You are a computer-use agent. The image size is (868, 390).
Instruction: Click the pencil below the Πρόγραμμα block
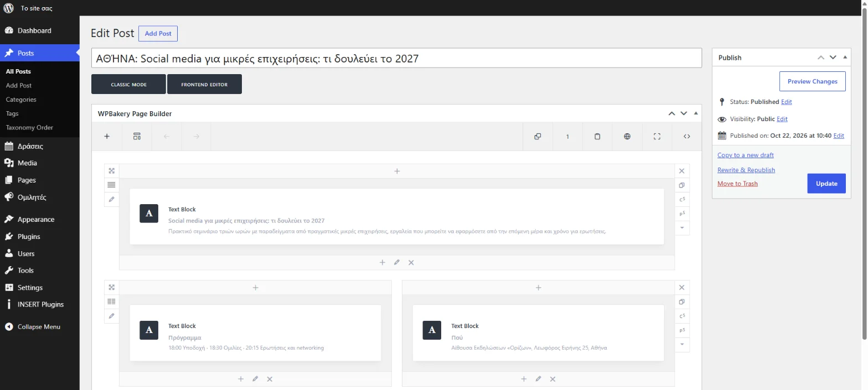coord(255,379)
